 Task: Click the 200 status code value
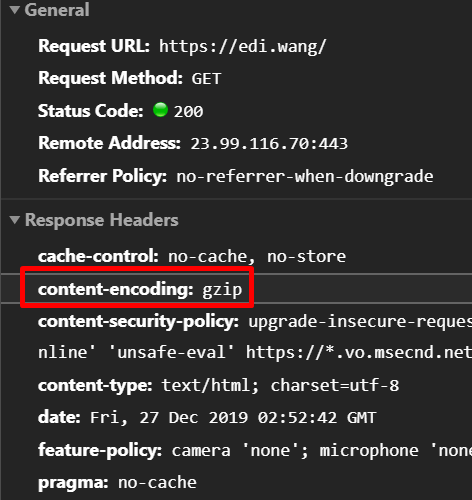point(188,111)
